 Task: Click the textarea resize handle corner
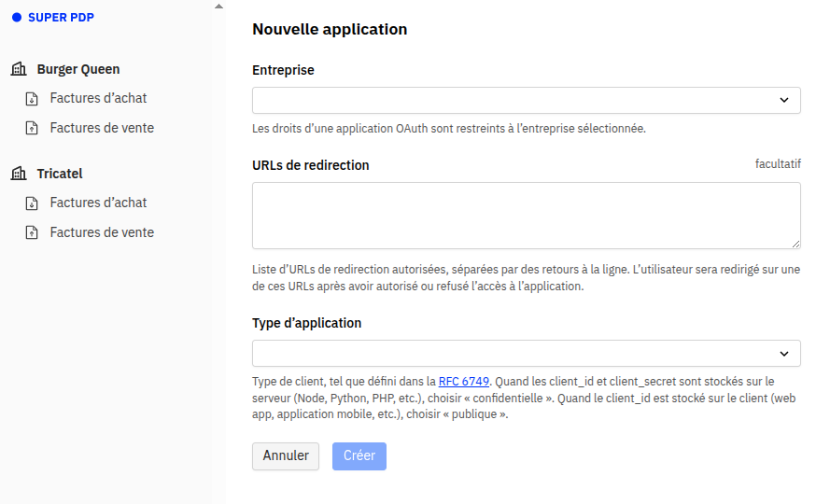pos(796,244)
